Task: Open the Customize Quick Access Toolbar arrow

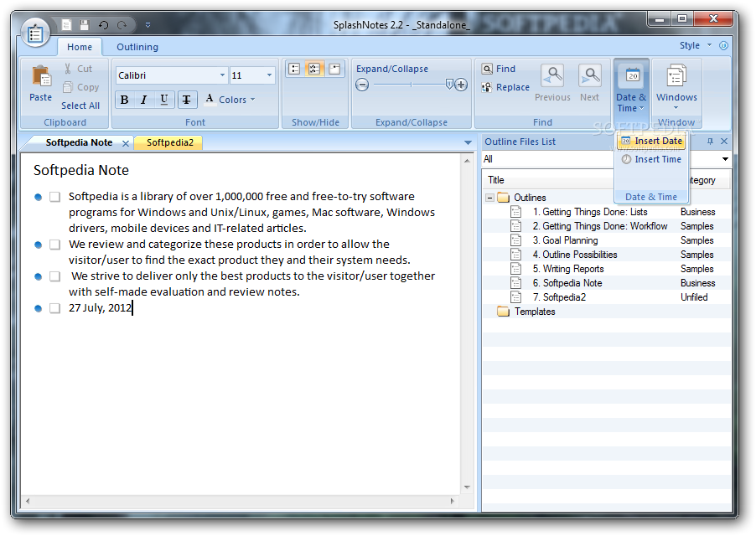Action: coord(148,24)
